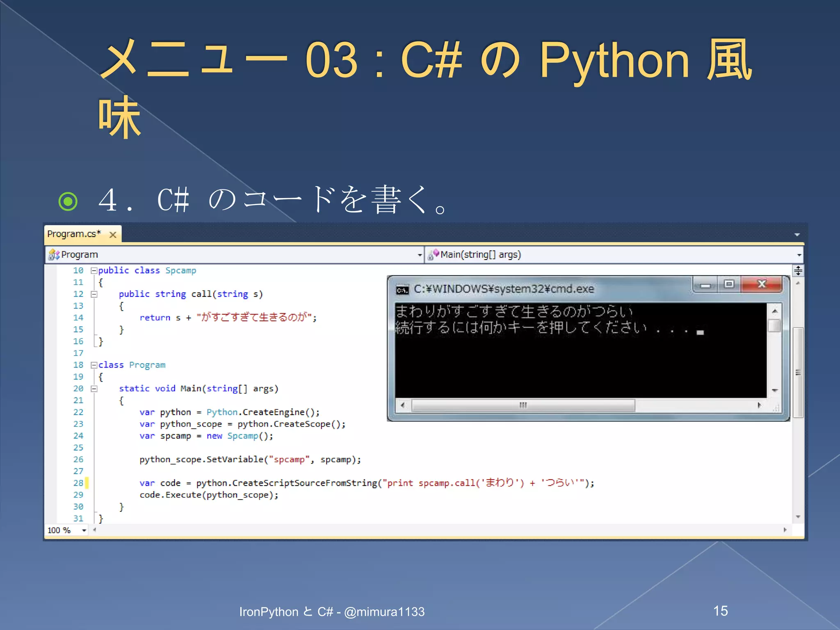
Task: Click the editor horizontal scroll left arrow
Action: click(94, 530)
